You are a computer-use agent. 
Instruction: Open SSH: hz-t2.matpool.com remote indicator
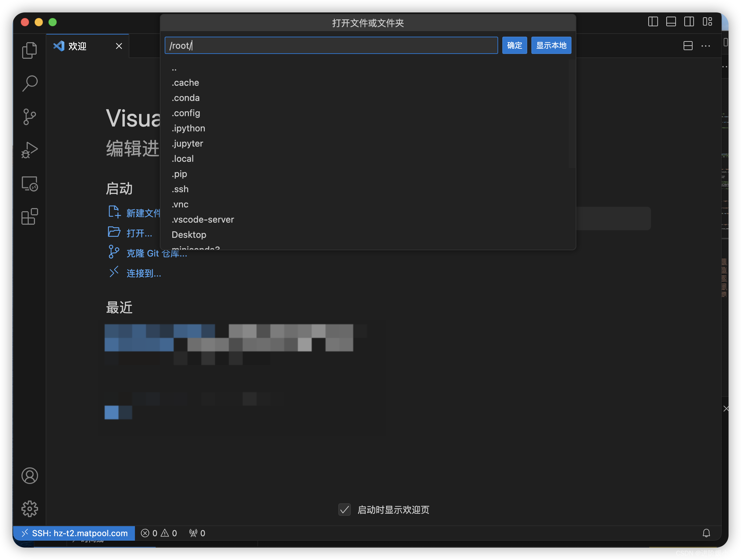click(x=74, y=533)
